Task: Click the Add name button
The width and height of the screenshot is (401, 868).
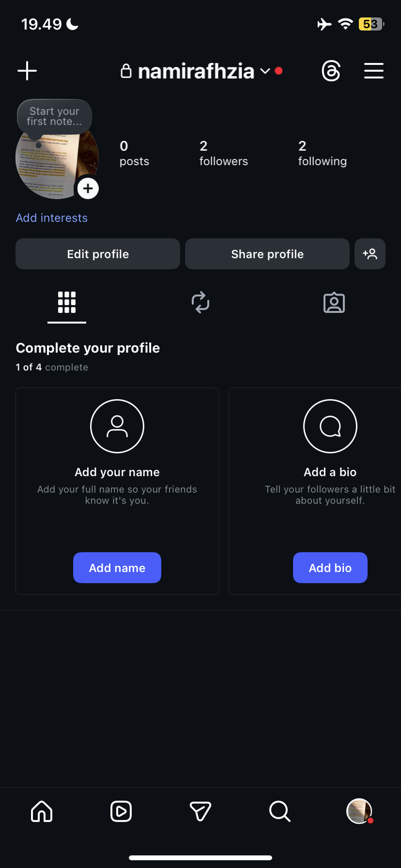Action: (x=117, y=568)
